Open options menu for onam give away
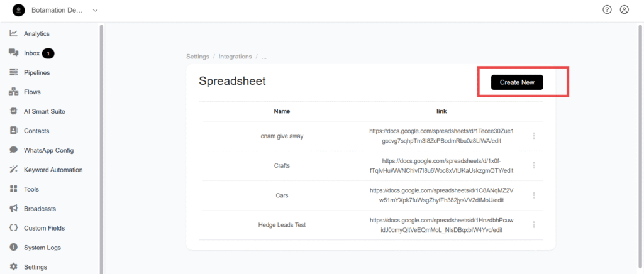644x274 pixels. (534, 136)
